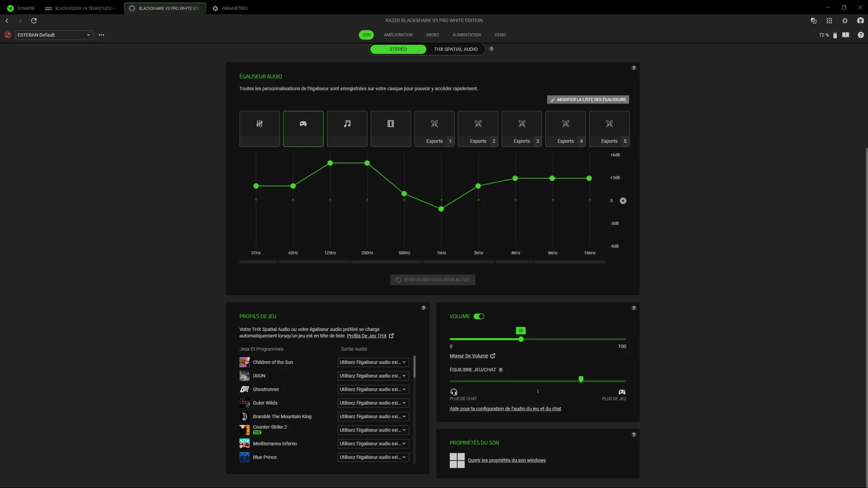Image resolution: width=868 pixels, height=488 pixels.
Task: Open audio output dropdown for Outer Wilds
Action: tap(373, 403)
